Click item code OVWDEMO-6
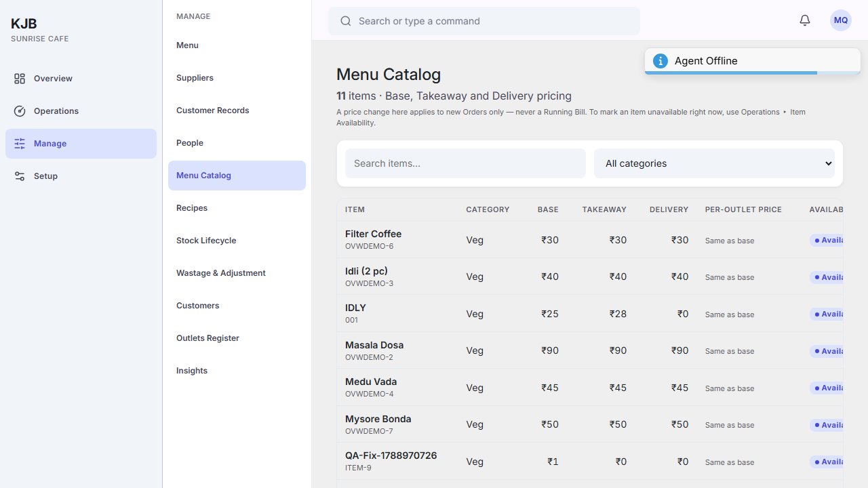Image resolution: width=868 pixels, height=488 pixels. click(369, 246)
